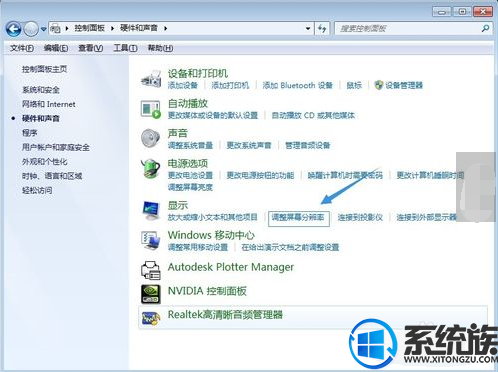Open the 自动播放 heading

tap(188, 103)
